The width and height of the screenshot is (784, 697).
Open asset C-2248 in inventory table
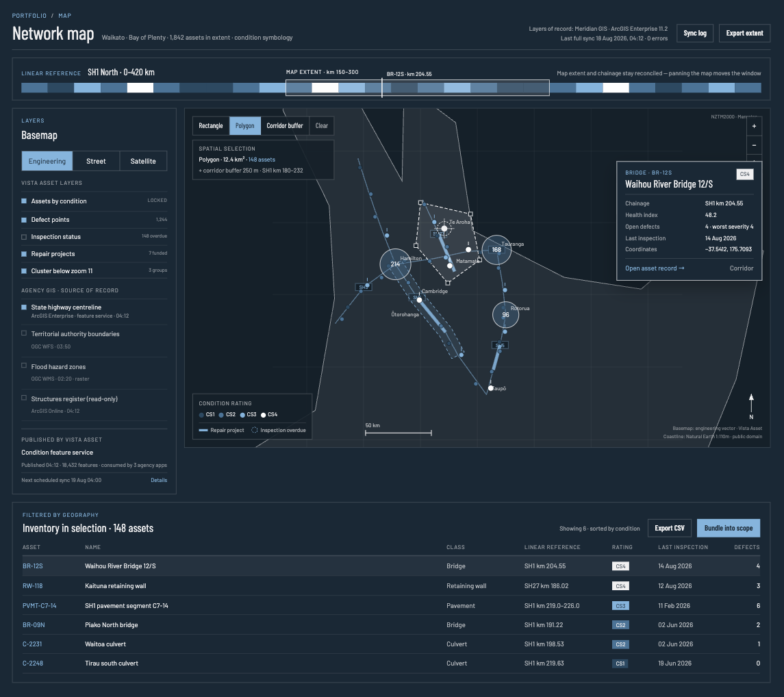click(32, 663)
